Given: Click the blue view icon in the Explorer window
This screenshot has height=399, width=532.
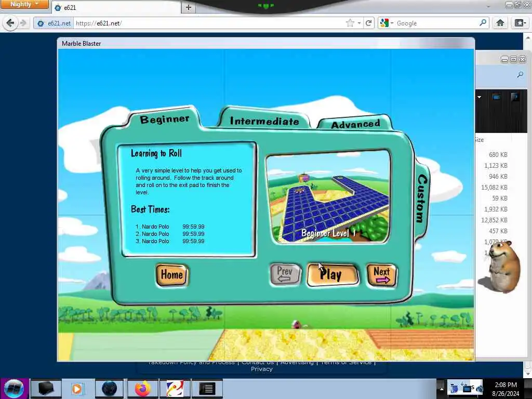Looking at the screenshot, I should 496,97.
